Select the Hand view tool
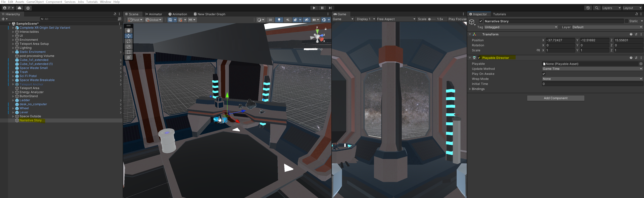Image resolution: width=644 pixels, height=198 pixels. [x=129, y=31]
